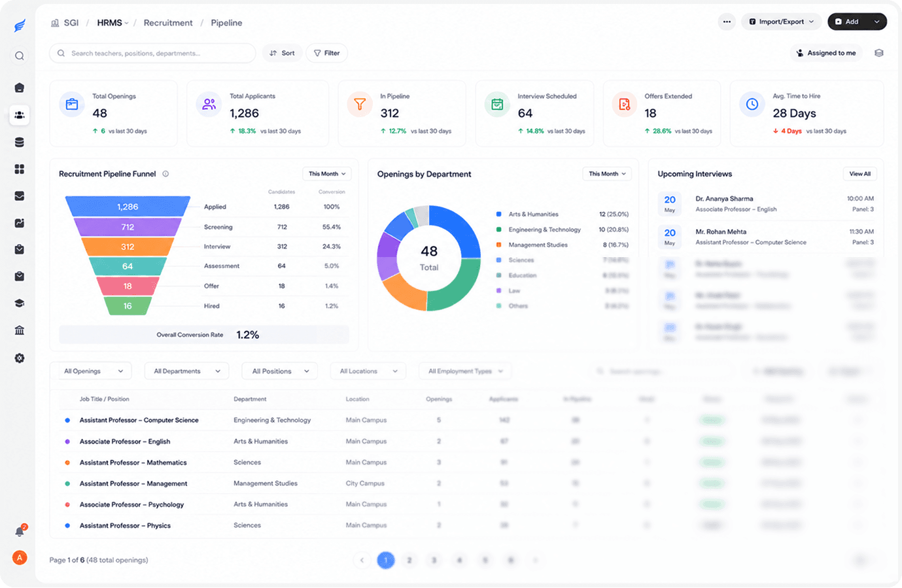Open the Import/Export dropdown
Screen dimensions: 902x588
tap(782, 22)
